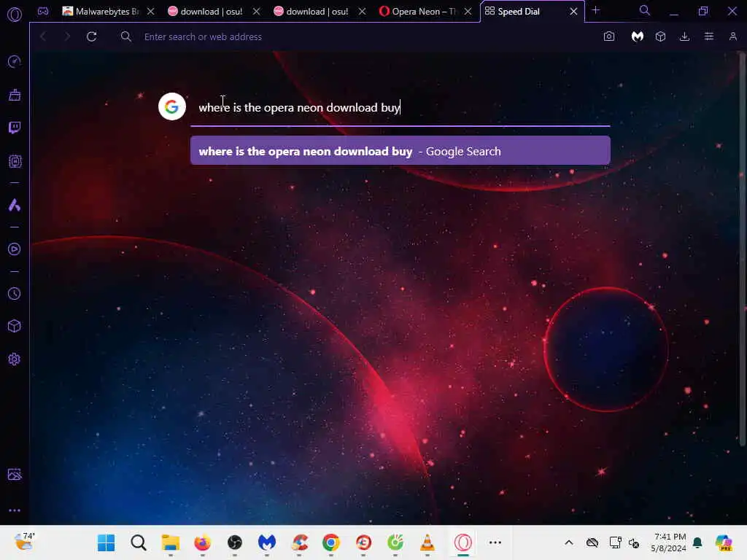This screenshot has height=560, width=747.
Task: Launch Firefox from the taskbar
Action: pyautogui.click(x=203, y=542)
